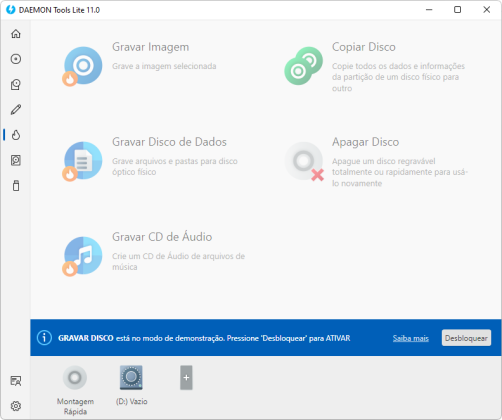The image size is (502, 420).
Task: Click the Copiar Disco green discs icon
Action: [303, 66]
